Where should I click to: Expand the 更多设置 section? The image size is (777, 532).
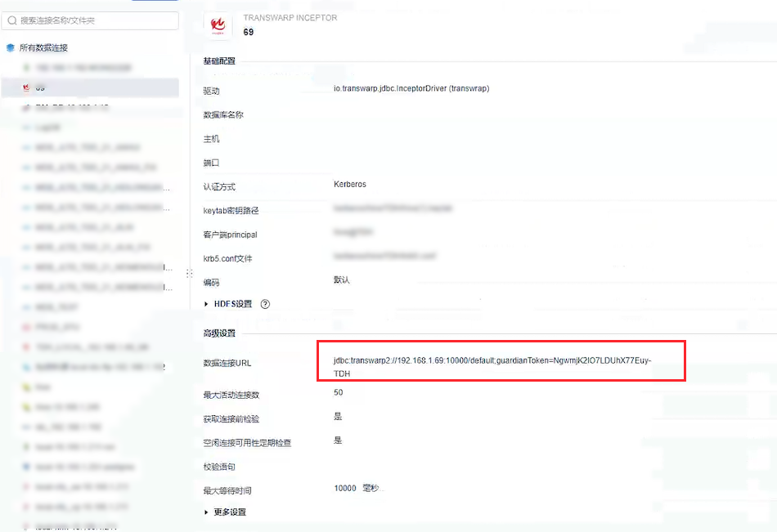click(x=225, y=512)
